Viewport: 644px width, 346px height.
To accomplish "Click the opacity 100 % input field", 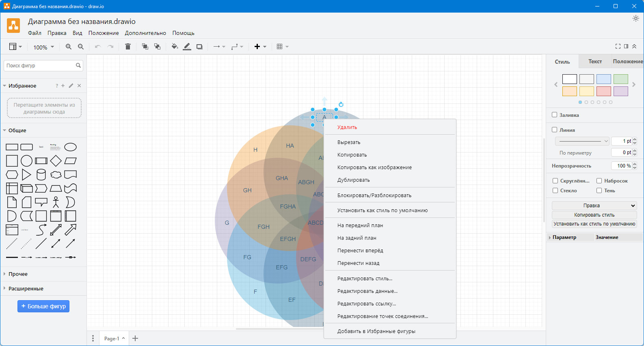I will click(x=622, y=165).
